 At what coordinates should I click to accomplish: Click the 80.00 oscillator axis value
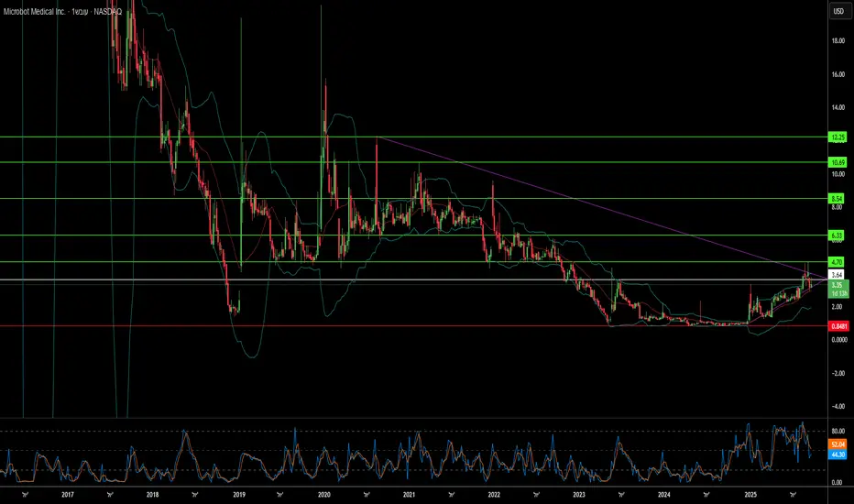pyautogui.click(x=838, y=431)
